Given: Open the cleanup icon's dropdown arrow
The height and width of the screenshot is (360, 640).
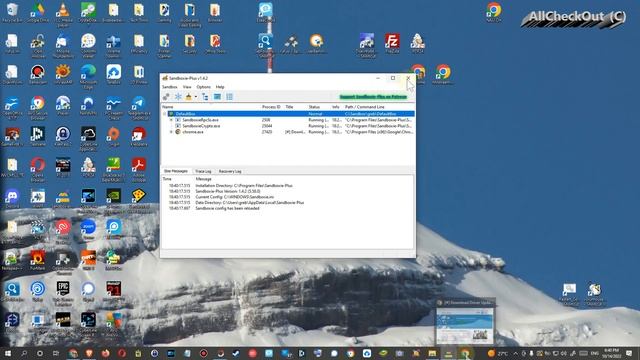Looking at the screenshot, I should point(196,97).
